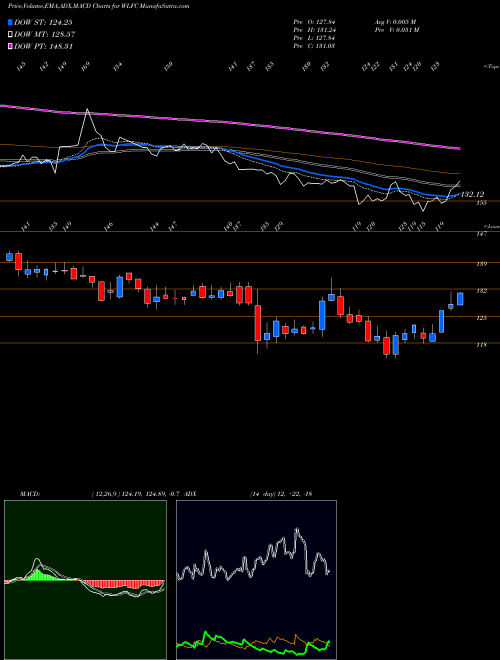Image resolution: width=500 pixels, height=660 pixels.
Task: Click the 'Pre V: 0.051 M' volume text
Action: pos(396,30)
